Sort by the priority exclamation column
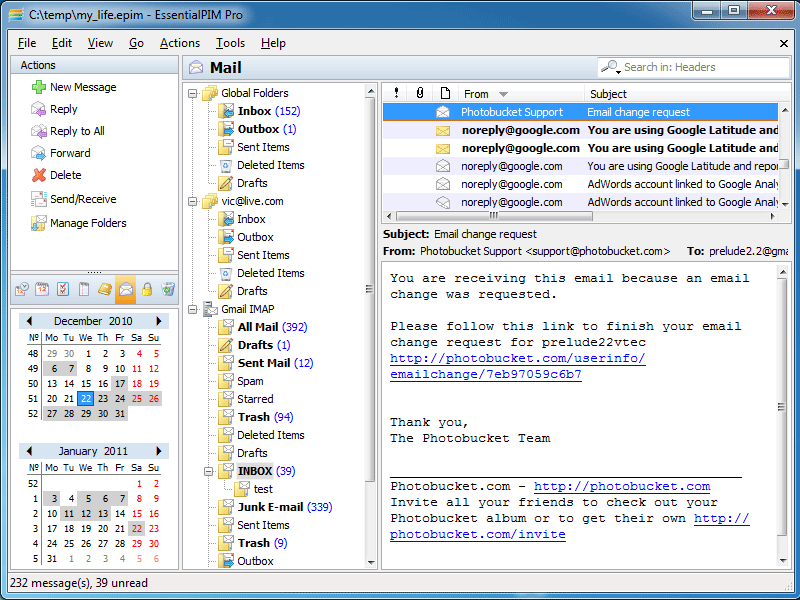 click(x=396, y=93)
